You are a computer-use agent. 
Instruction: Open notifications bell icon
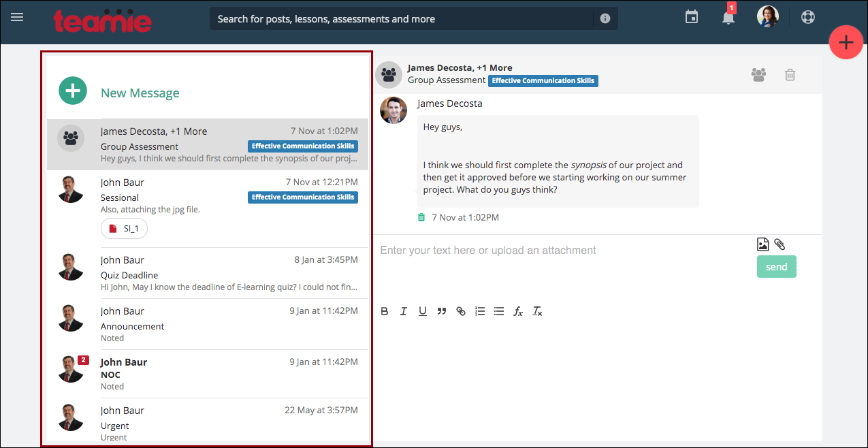click(x=728, y=18)
